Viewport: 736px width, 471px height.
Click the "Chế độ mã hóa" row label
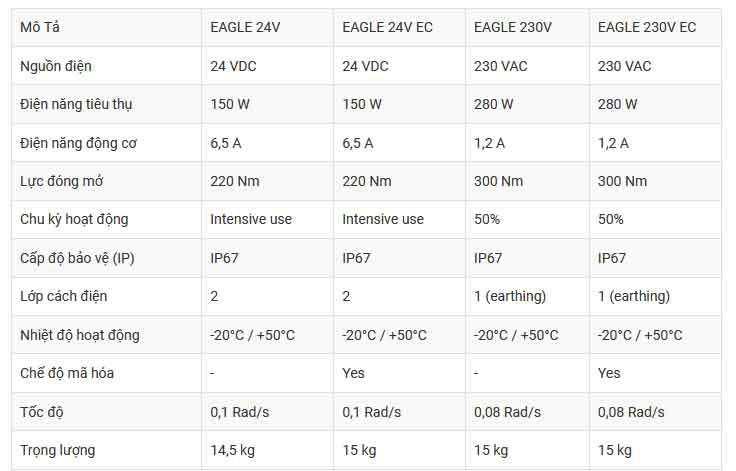[x=66, y=373]
